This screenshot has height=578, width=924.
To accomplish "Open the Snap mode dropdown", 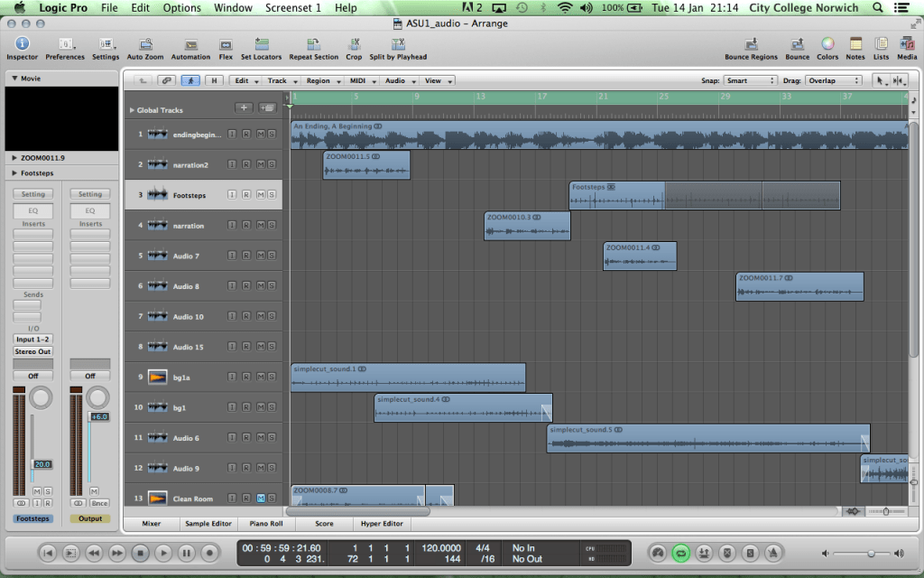I will pos(751,80).
